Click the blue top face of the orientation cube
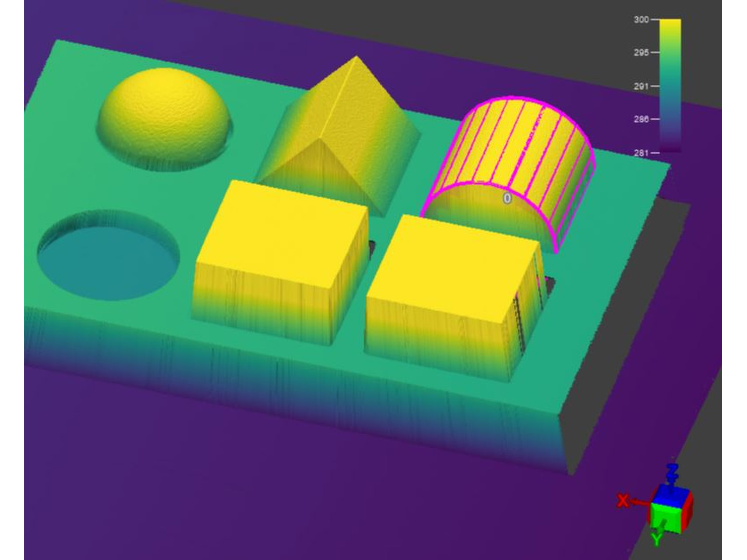Image resolution: width=747 pixels, height=560 pixels. (x=671, y=495)
